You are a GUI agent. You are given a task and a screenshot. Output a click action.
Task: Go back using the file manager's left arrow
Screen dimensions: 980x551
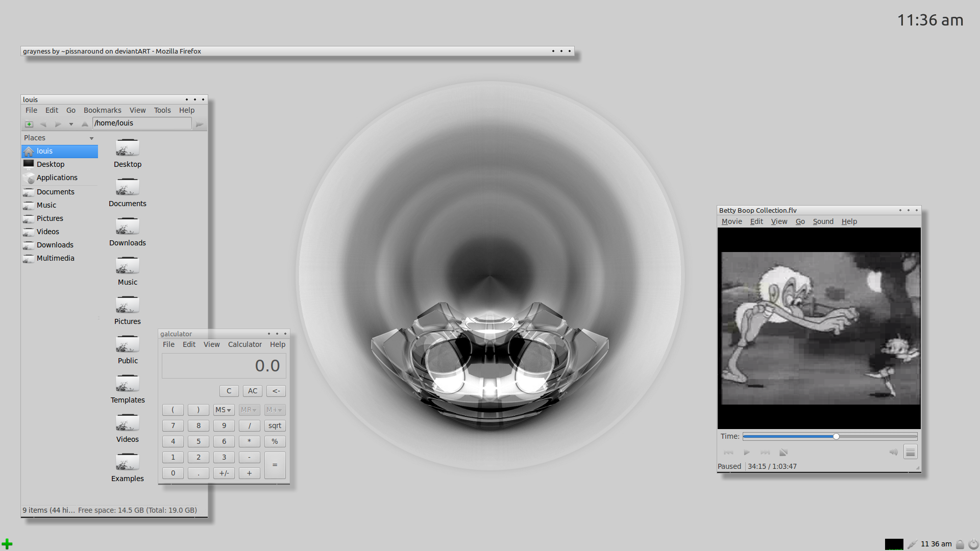(43, 124)
